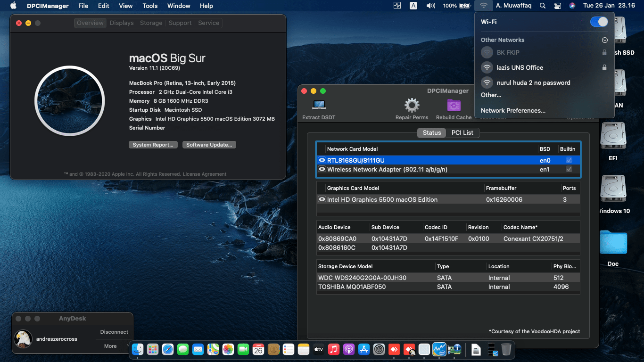644x362 pixels.
Task: Click the Software Update button
Action: tap(209, 145)
